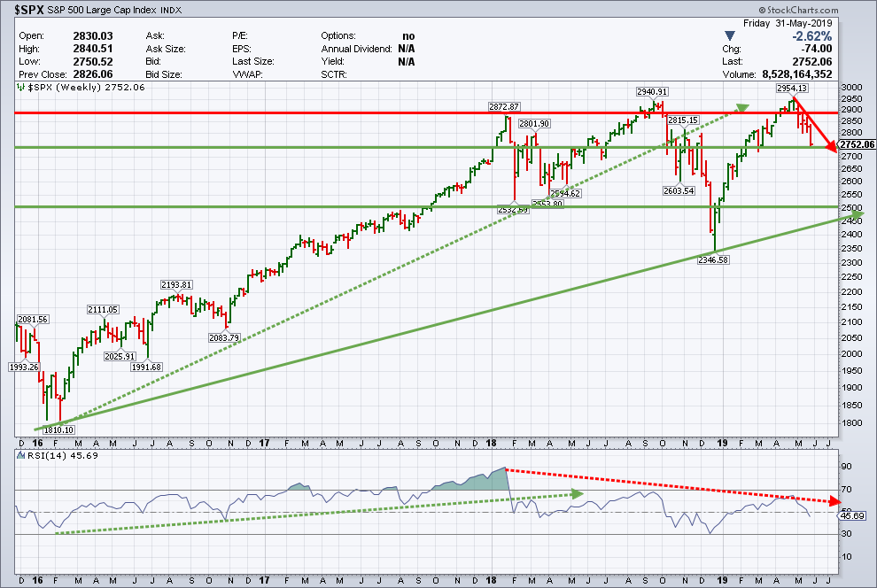Select the $SPX ticker symbol title
The height and width of the screenshot is (588, 877).
point(29,10)
